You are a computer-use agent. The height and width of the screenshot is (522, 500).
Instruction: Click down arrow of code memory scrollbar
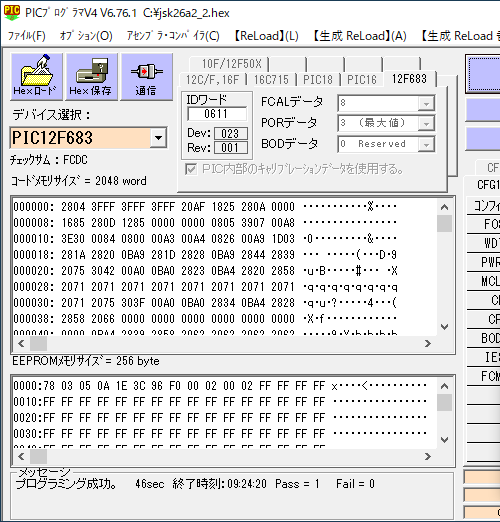pos(444,327)
